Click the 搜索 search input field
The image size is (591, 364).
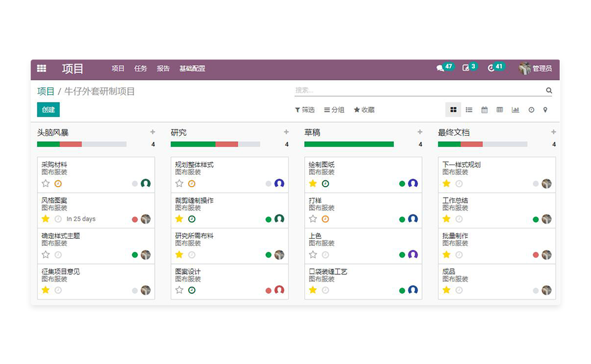click(418, 90)
